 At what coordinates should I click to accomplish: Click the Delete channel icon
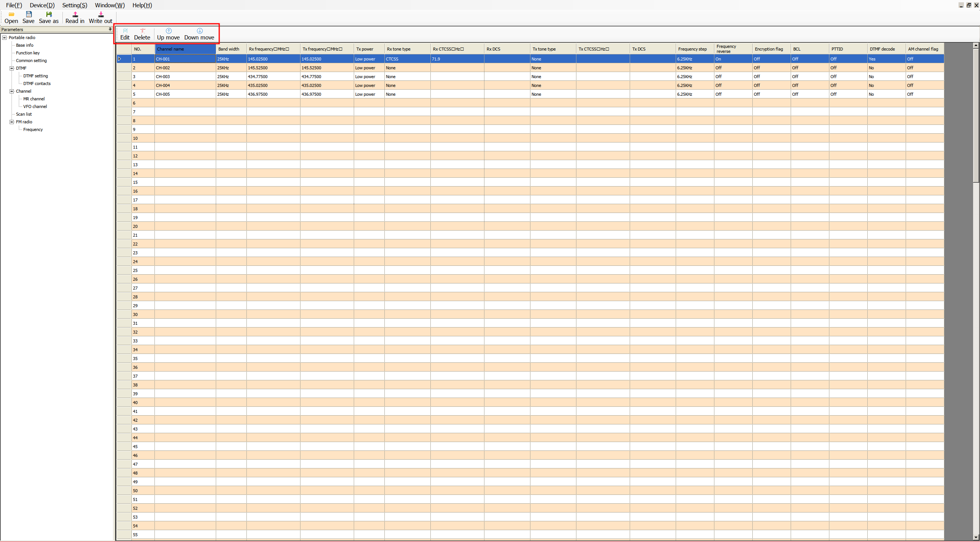(142, 31)
